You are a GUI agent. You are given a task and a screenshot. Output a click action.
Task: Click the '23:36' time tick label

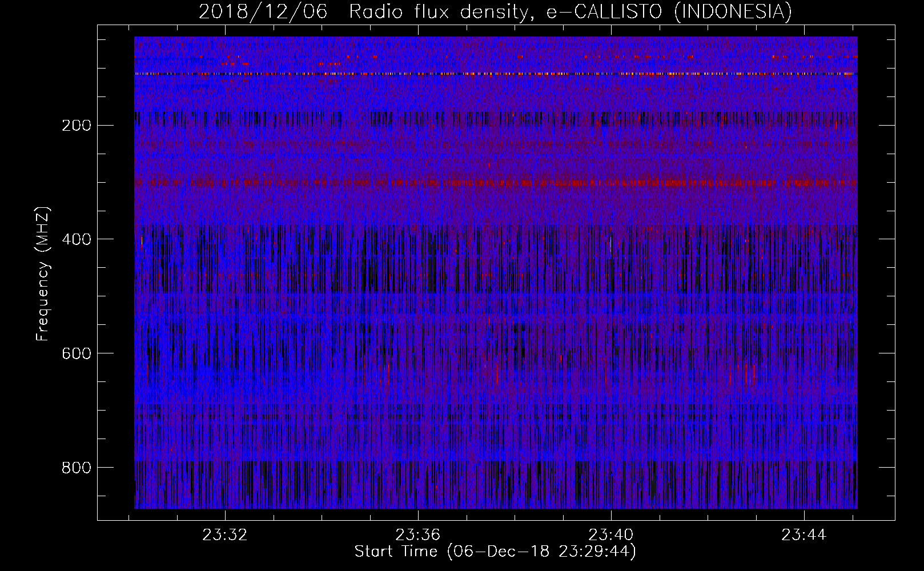(x=418, y=535)
